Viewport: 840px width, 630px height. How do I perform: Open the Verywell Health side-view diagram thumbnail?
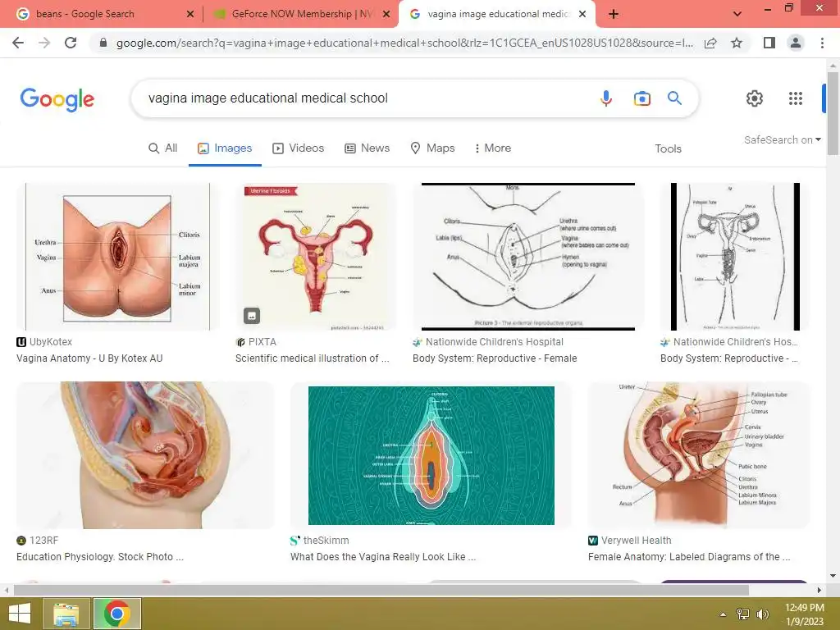click(x=699, y=455)
